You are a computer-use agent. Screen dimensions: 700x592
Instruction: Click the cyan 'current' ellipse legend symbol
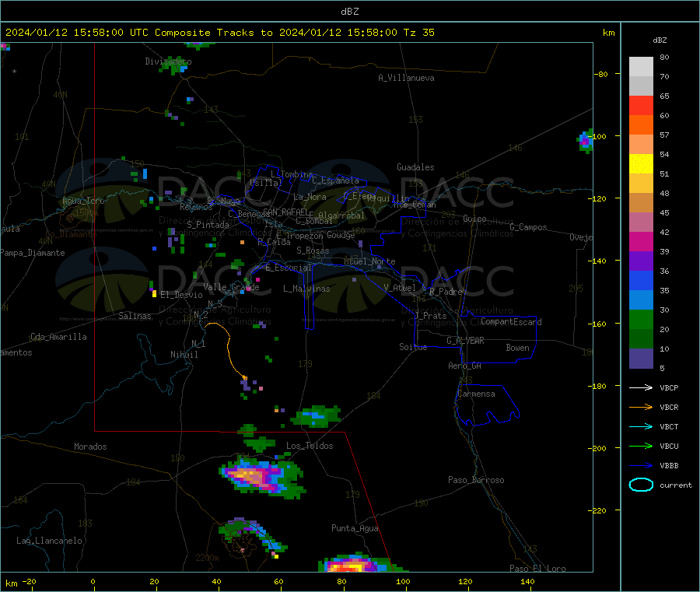pyautogui.click(x=641, y=485)
